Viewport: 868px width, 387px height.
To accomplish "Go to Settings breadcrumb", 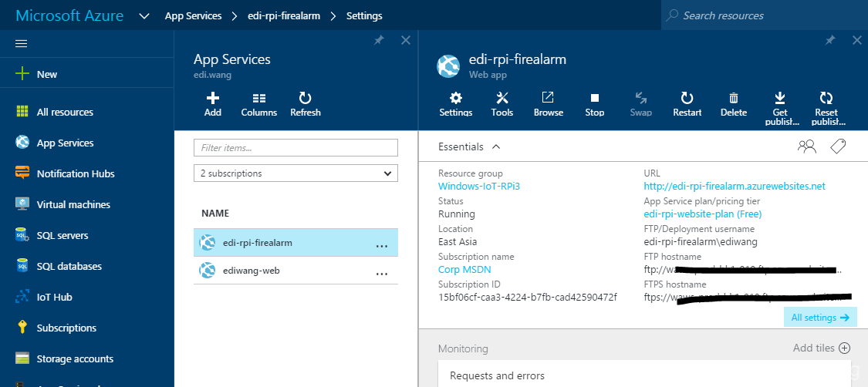I will (x=364, y=16).
